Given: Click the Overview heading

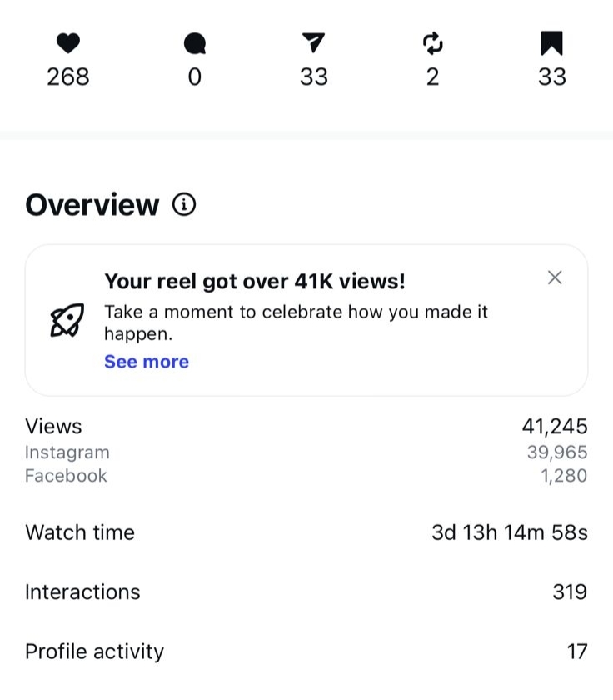Looking at the screenshot, I should pyautogui.click(x=92, y=205).
